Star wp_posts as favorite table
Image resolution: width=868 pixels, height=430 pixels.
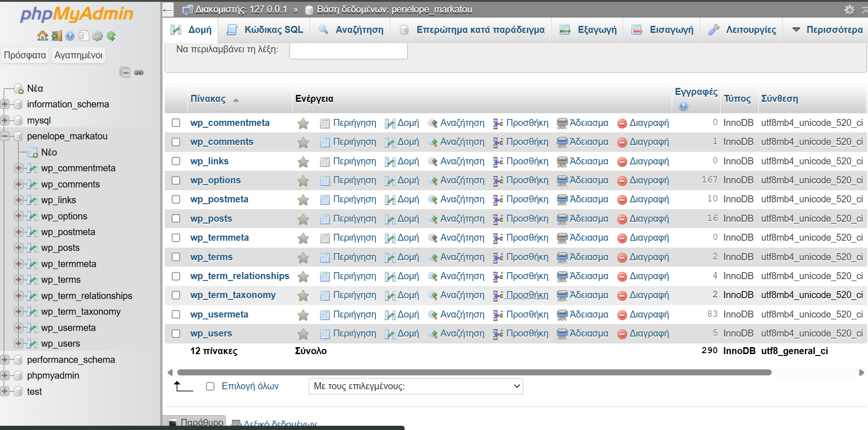tap(303, 218)
